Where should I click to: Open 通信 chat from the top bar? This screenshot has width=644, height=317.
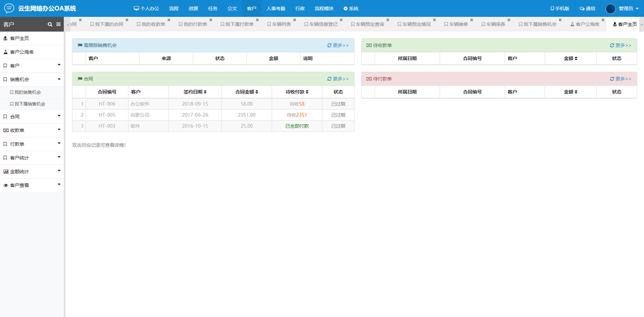[x=587, y=9]
